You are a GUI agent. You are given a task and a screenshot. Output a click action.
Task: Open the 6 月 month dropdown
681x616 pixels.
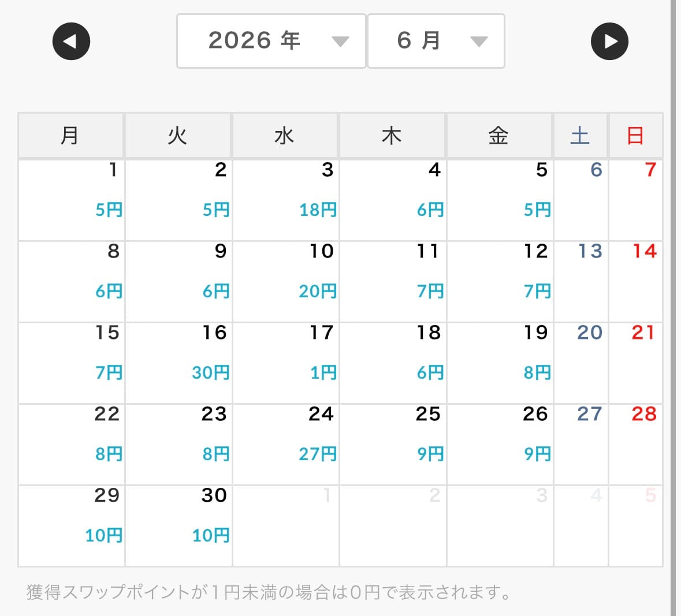(x=436, y=41)
